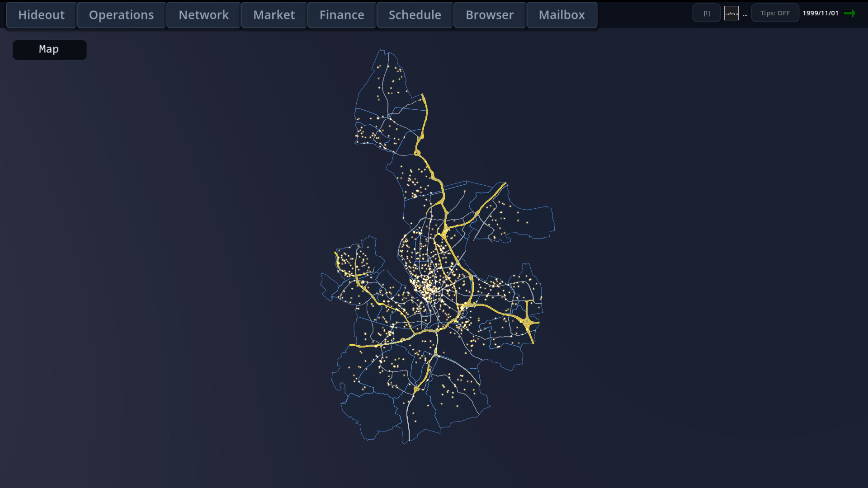868x488 pixels.
Task: View the Schedule tab
Action: pyautogui.click(x=415, y=15)
